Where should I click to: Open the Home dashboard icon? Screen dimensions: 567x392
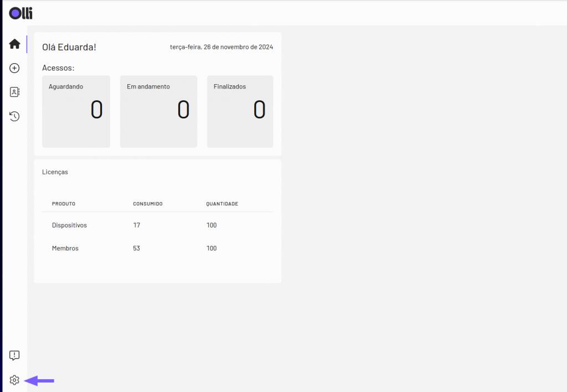(14, 44)
